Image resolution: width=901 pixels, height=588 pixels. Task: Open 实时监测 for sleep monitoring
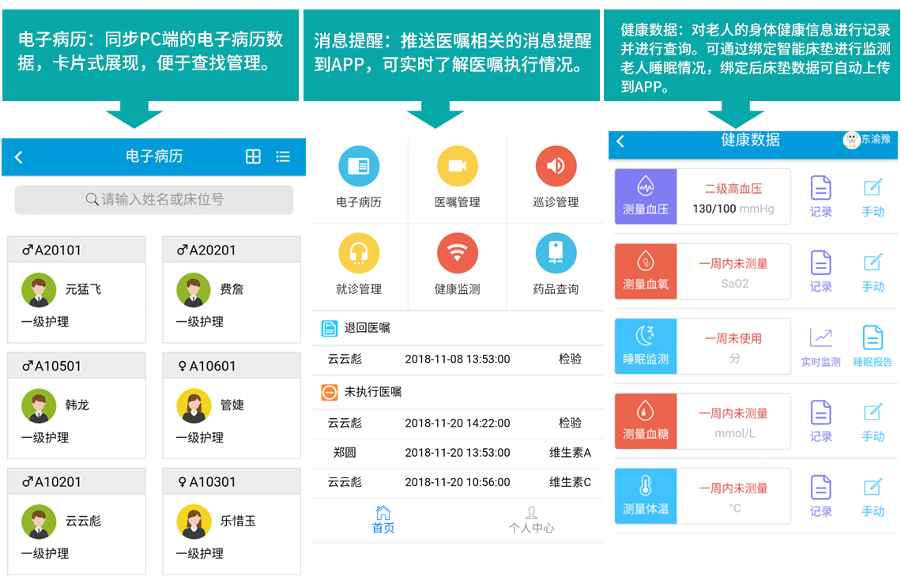[x=821, y=346]
